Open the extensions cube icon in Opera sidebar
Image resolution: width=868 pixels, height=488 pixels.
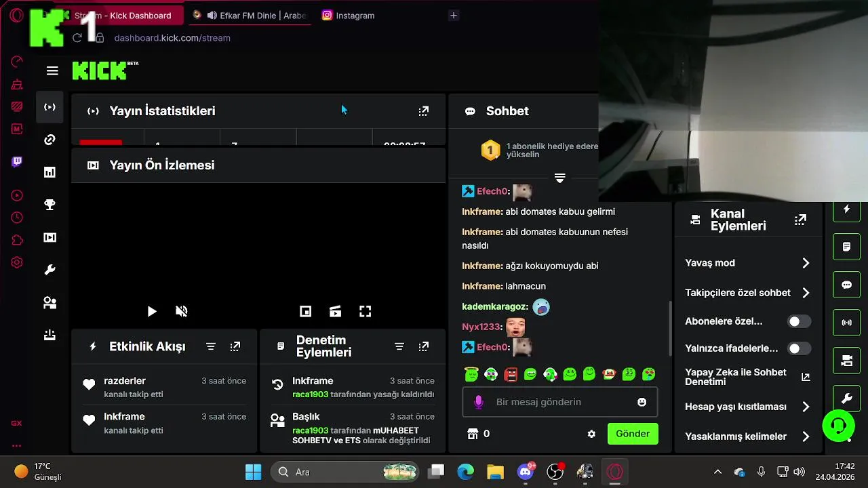tap(17, 240)
